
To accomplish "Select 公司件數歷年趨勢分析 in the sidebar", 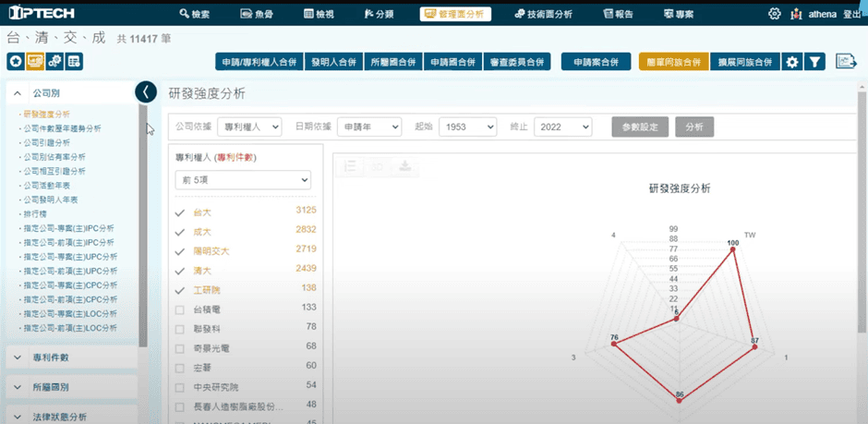I will 63,128.
